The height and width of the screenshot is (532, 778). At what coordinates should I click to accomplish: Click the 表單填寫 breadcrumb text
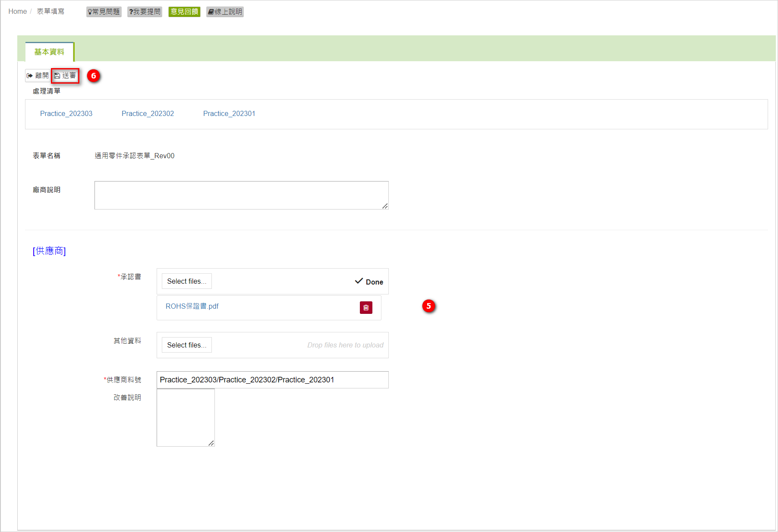pos(50,12)
